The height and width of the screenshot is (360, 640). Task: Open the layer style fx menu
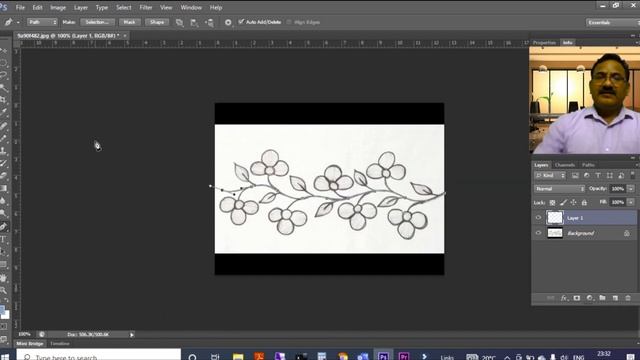click(x=564, y=298)
